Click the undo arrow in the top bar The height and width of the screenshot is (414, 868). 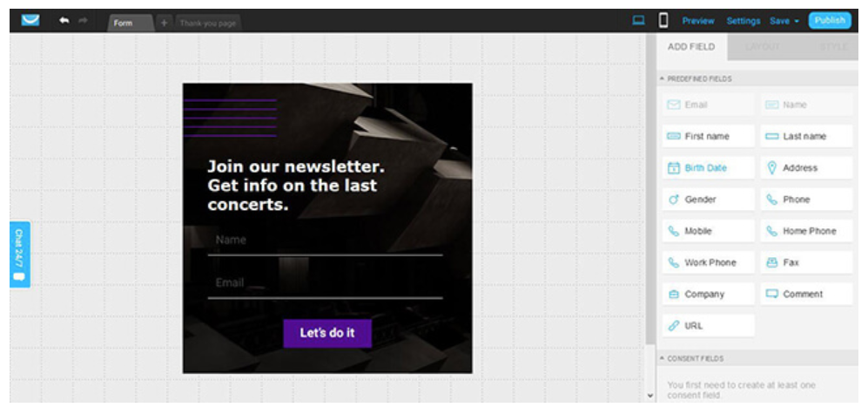click(64, 21)
